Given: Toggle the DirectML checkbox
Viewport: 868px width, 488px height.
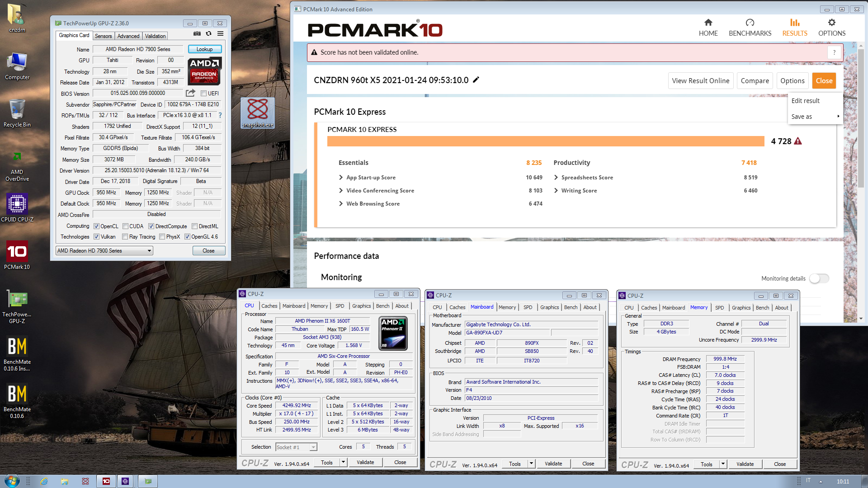Looking at the screenshot, I should [x=194, y=226].
